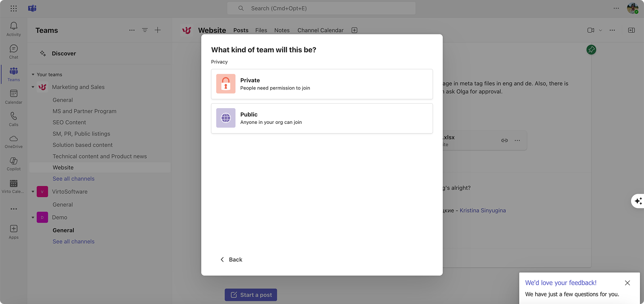Switch to the Files tab
644x304 pixels.
[261, 30]
